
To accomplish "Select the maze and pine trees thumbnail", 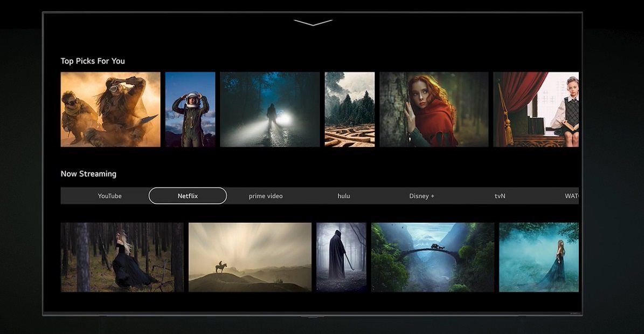I will click(350, 110).
